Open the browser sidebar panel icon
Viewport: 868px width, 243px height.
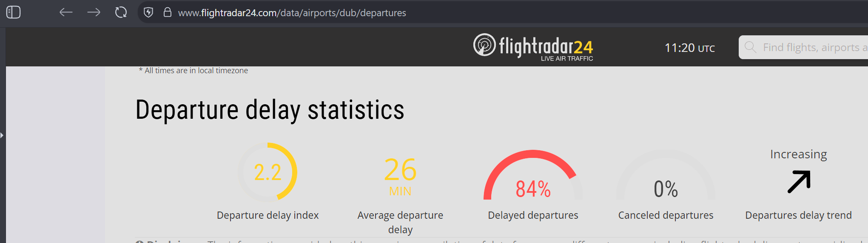click(13, 12)
